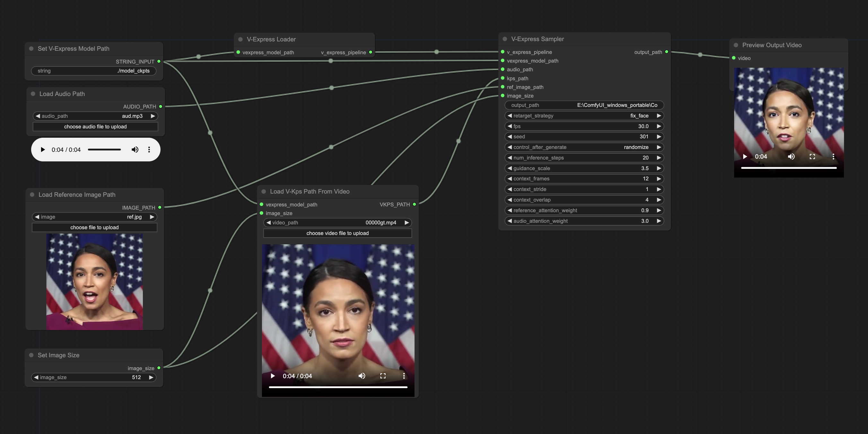Click the audio player progress slider
868x434 pixels.
tap(104, 150)
